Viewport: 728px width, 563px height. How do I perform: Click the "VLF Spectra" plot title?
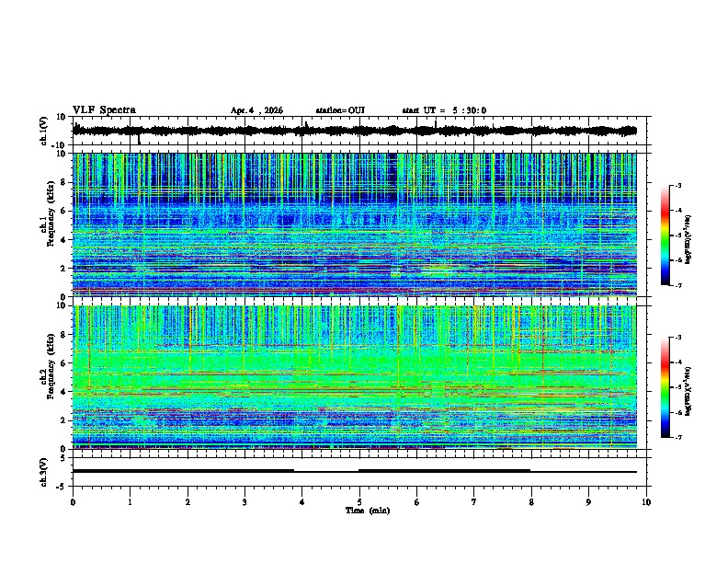pyautogui.click(x=104, y=110)
